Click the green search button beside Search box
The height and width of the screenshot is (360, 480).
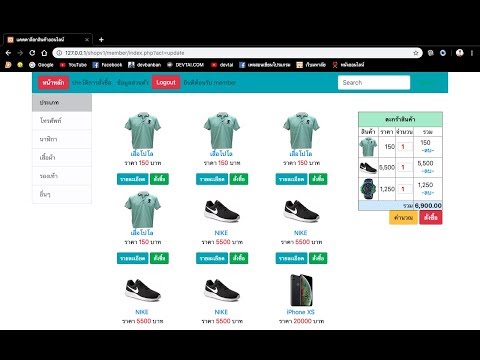(x=425, y=82)
